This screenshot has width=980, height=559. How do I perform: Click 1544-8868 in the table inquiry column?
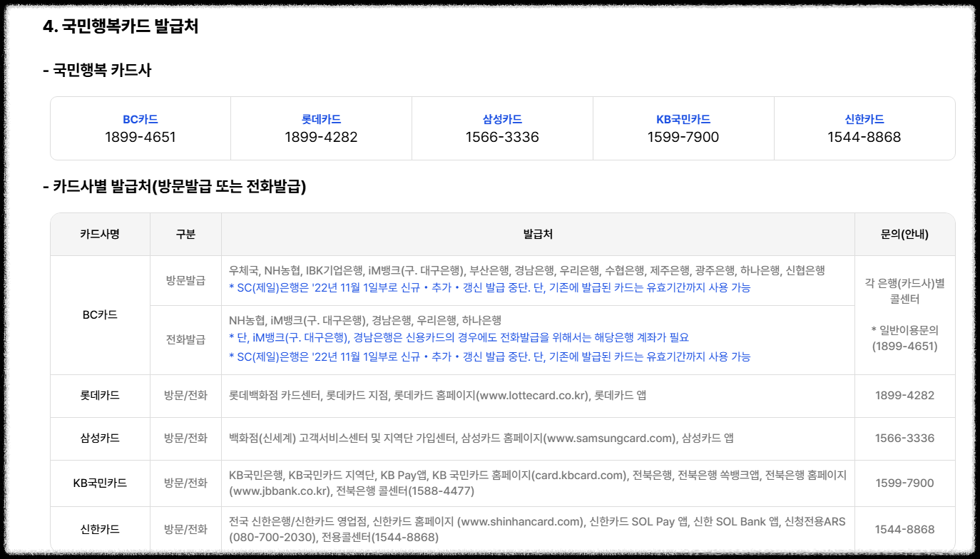904,529
